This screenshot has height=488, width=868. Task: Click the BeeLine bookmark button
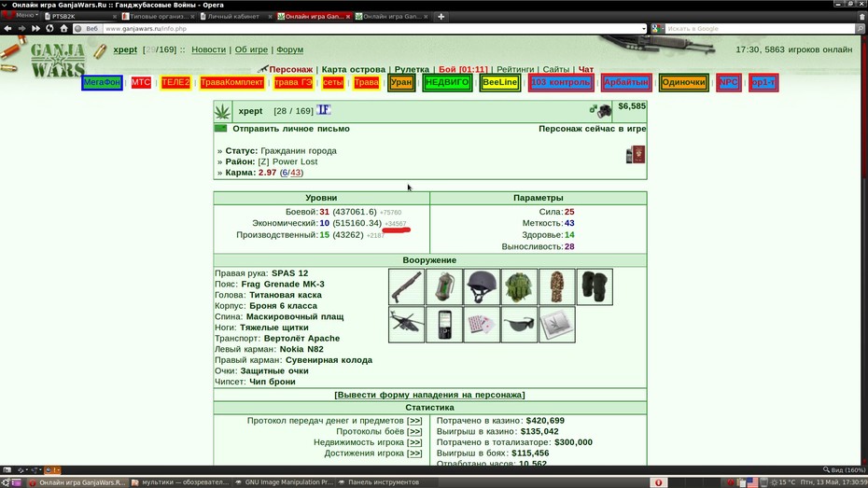(x=500, y=82)
